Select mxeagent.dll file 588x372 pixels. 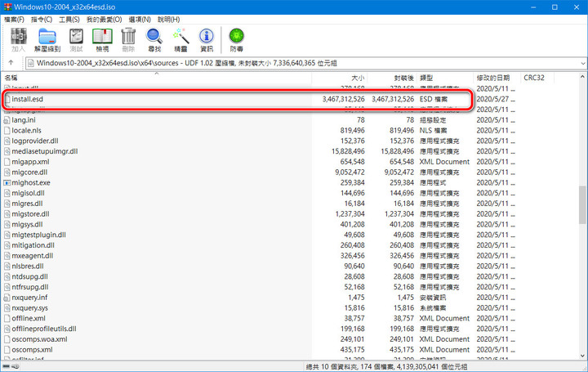tap(32, 256)
